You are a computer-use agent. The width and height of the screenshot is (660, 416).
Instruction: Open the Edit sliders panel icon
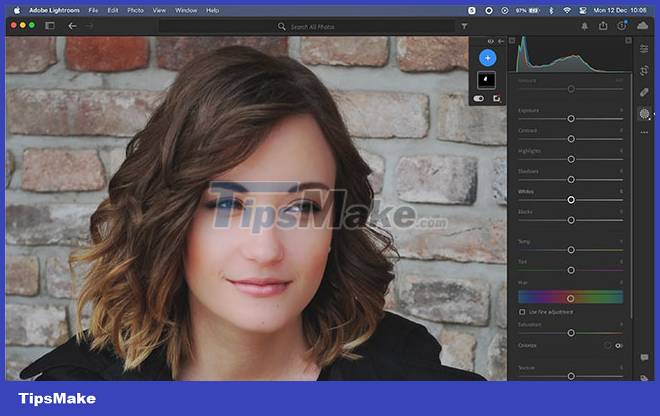[644, 49]
